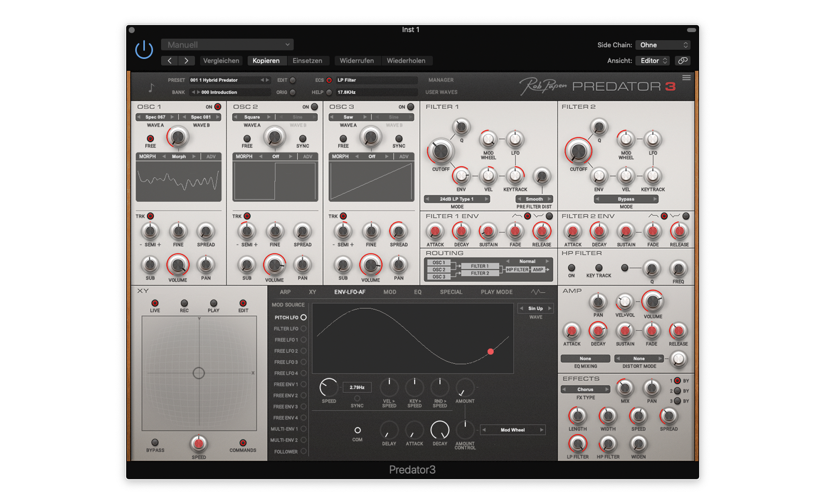Click next OSC 1 morph mode arrow
The width and height of the screenshot is (840, 504).
194,156
